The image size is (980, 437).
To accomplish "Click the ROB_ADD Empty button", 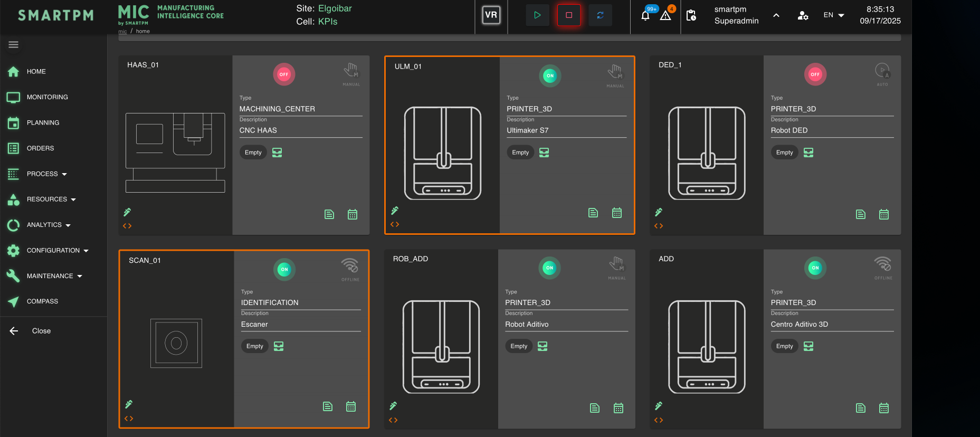I will pyautogui.click(x=519, y=346).
